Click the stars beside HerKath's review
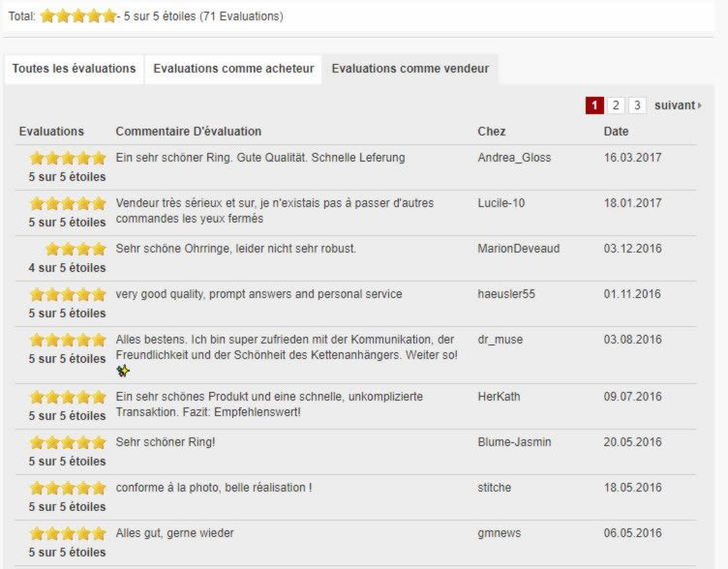The image size is (728, 569). pos(67,397)
